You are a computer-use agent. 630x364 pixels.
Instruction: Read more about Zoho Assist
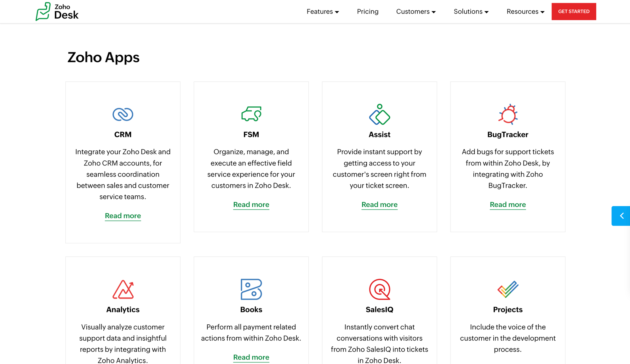[x=379, y=204]
